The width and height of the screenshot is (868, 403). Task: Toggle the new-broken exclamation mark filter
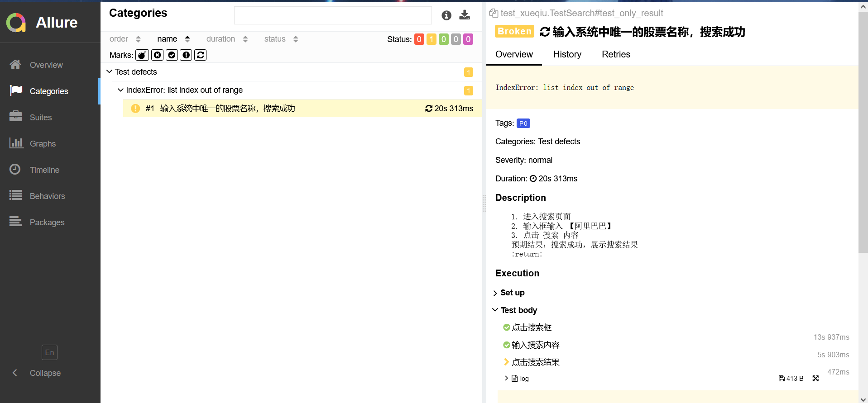pos(186,55)
